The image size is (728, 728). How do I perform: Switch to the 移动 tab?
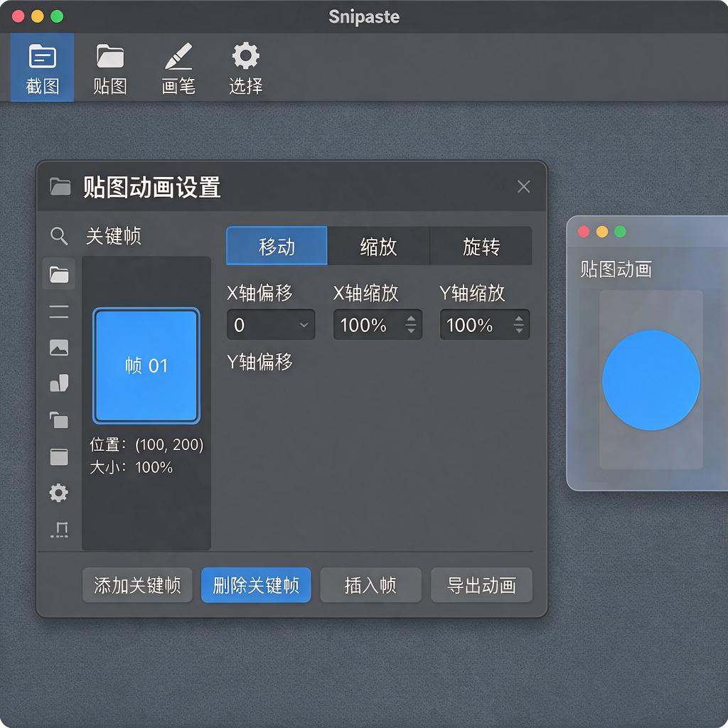pos(277,246)
